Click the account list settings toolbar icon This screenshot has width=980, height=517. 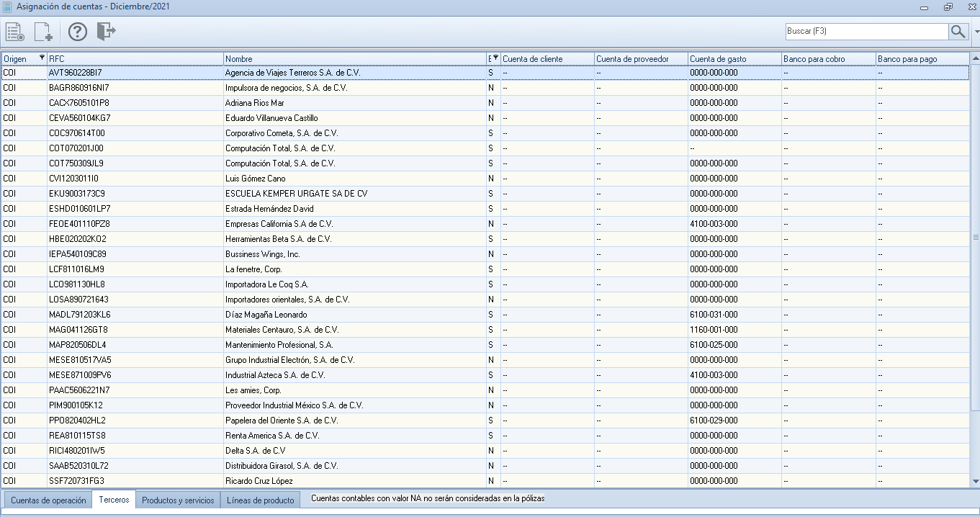14,32
